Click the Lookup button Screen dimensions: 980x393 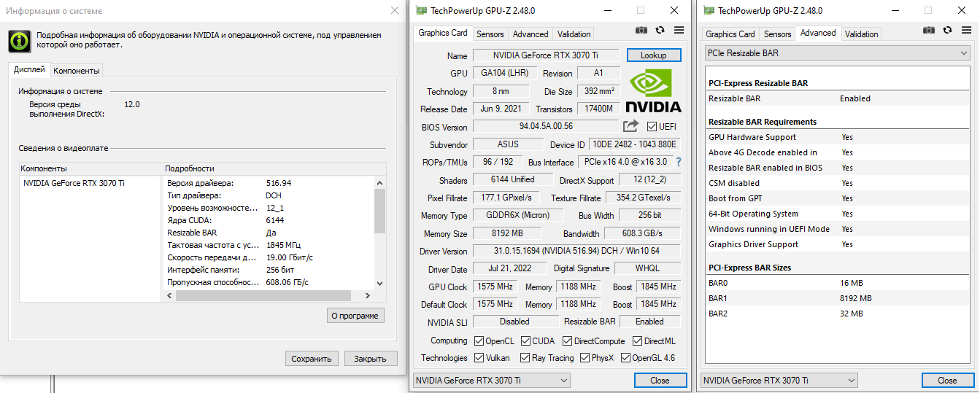[x=653, y=55]
